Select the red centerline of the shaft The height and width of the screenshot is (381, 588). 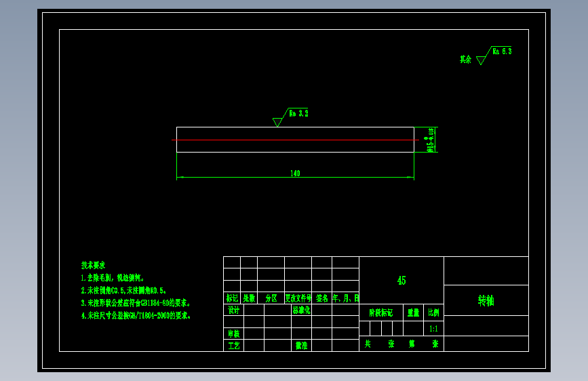[x=295, y=140]
